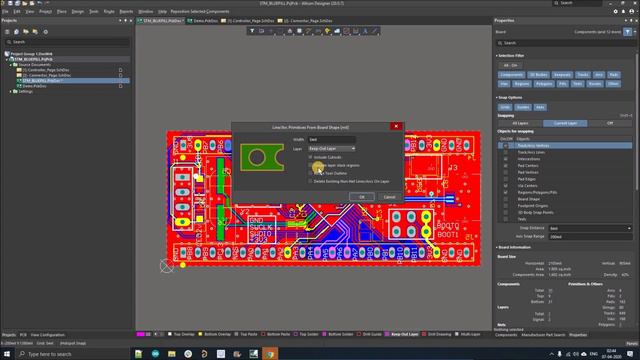This screenshot has height=360, width=640.
Task: Toggle Via Centers snapping checkbox
Action: [506, 186]
